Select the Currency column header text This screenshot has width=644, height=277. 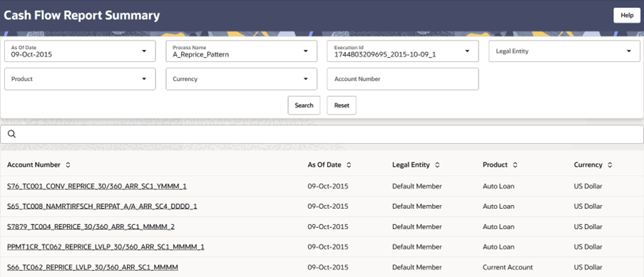tap(588, 165)
